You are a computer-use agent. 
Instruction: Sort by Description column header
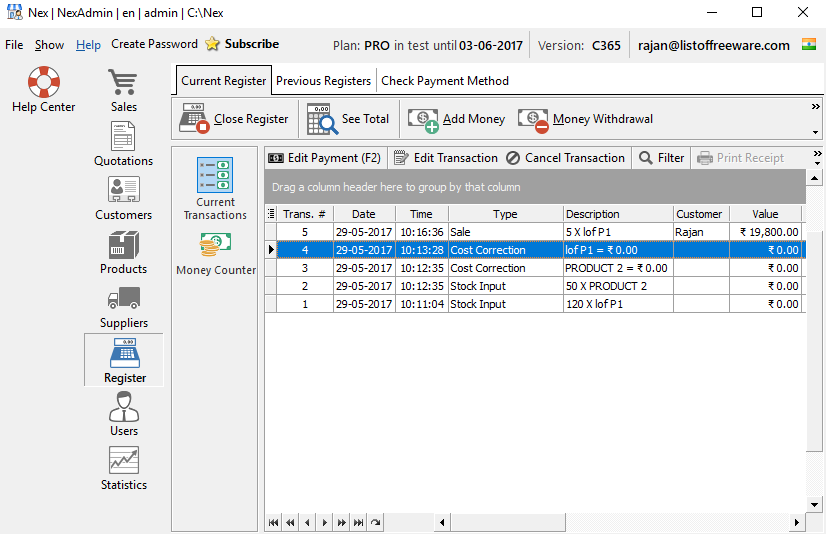[x=618, y=214]
